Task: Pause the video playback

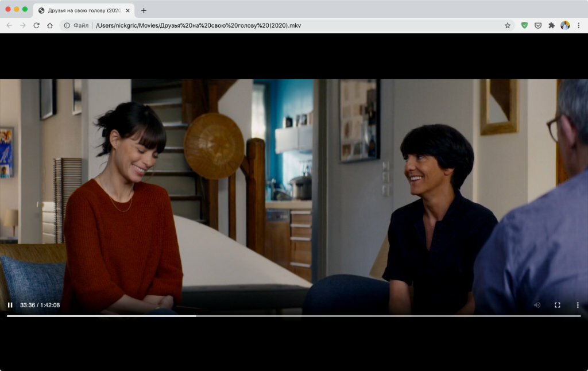Action: (x=10, y=305)
